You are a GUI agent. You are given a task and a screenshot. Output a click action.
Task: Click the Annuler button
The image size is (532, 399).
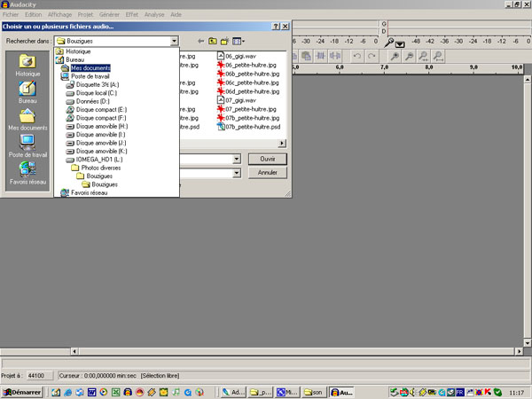pos(268,172)
